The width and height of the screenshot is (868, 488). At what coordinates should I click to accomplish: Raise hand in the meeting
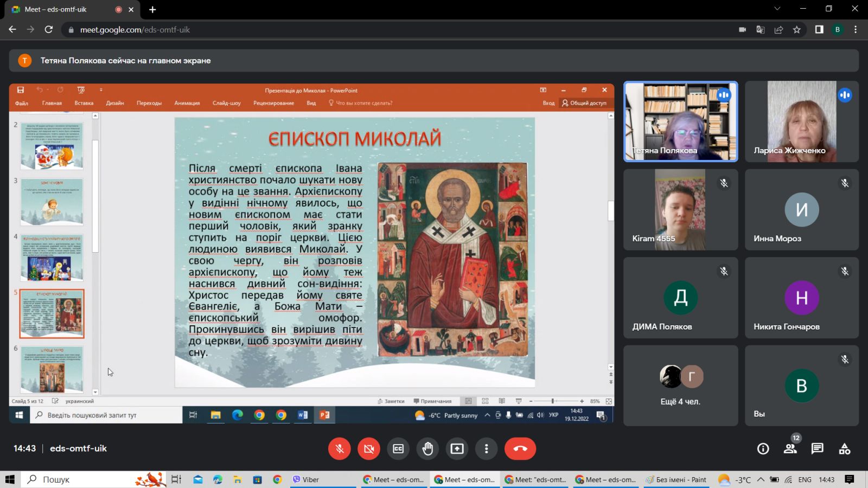427,448
